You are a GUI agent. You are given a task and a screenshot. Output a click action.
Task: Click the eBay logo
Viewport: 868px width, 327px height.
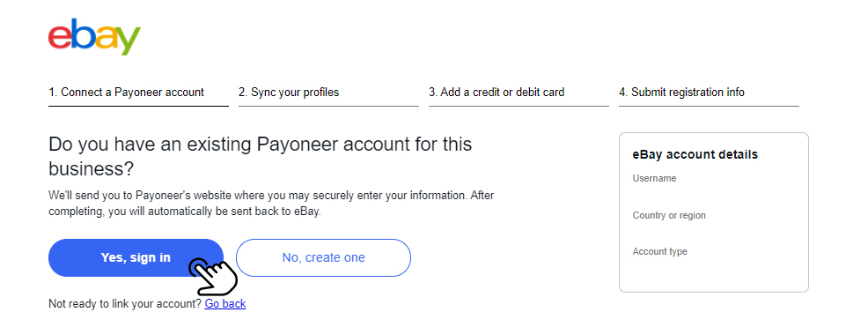[x=94, y=37]
